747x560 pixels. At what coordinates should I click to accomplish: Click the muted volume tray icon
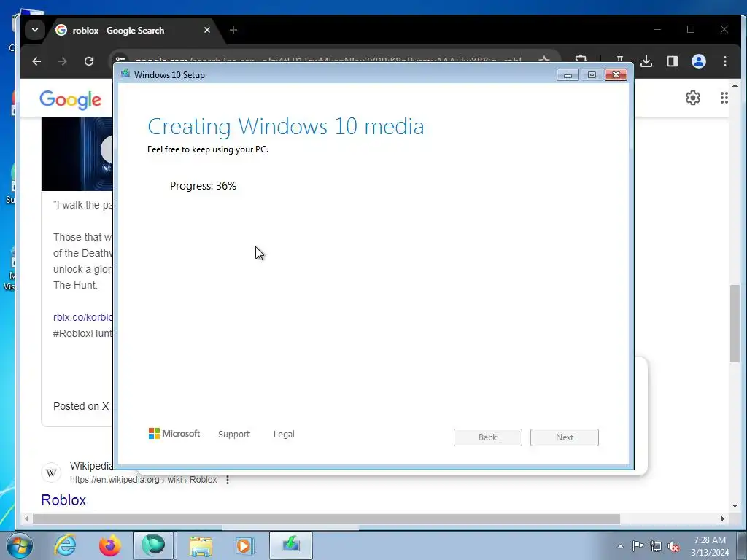tap(673, 547)
